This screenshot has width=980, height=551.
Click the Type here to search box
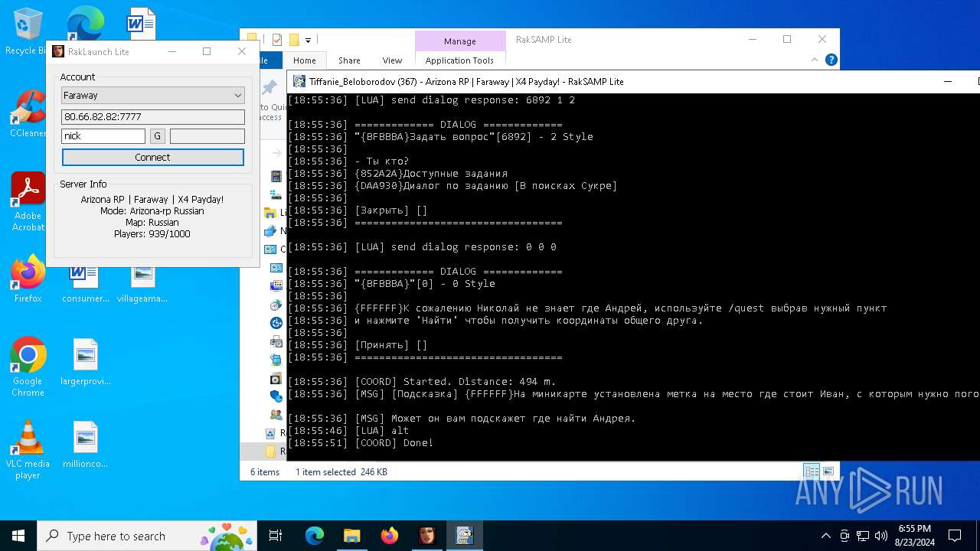(147, 536)
